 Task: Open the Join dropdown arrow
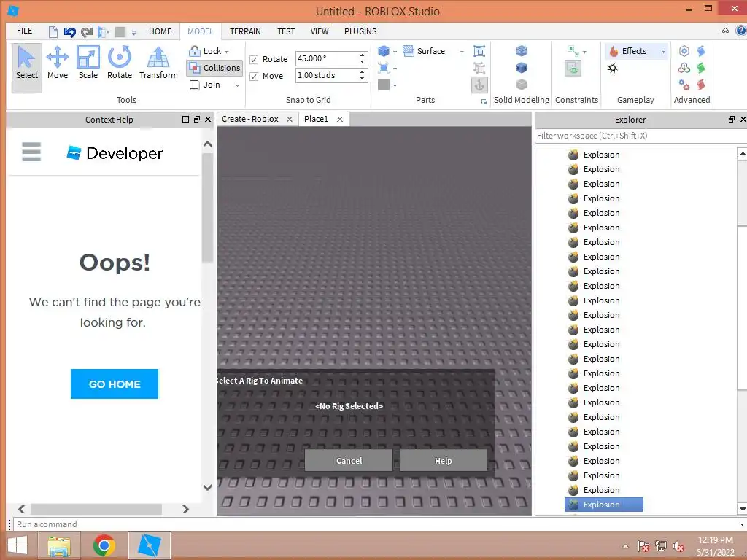tap(237, 85)
